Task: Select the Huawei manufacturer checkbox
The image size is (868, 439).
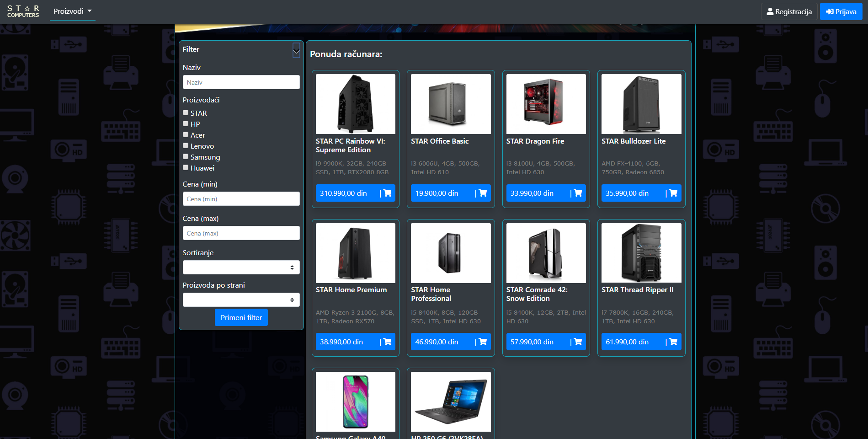Action: click(x=186, y=167)
